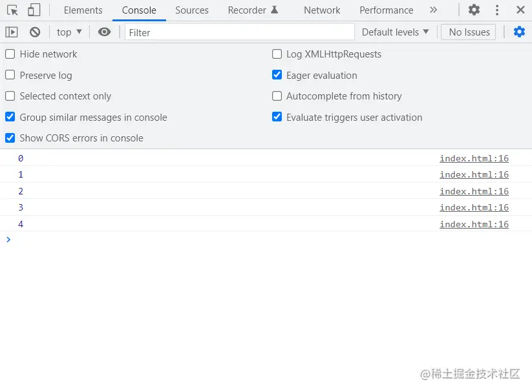Switch to the Network tab
The image size is (532, 392).
322,10
